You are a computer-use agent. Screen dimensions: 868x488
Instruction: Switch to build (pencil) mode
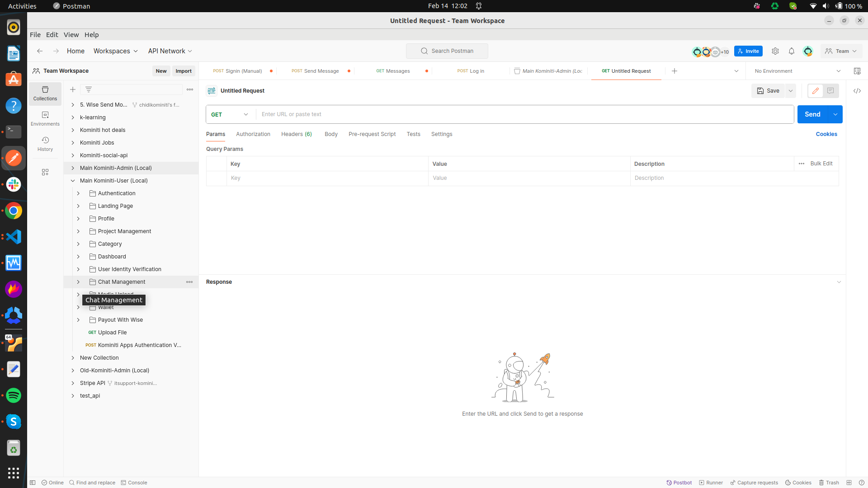(x=815, y=91)
